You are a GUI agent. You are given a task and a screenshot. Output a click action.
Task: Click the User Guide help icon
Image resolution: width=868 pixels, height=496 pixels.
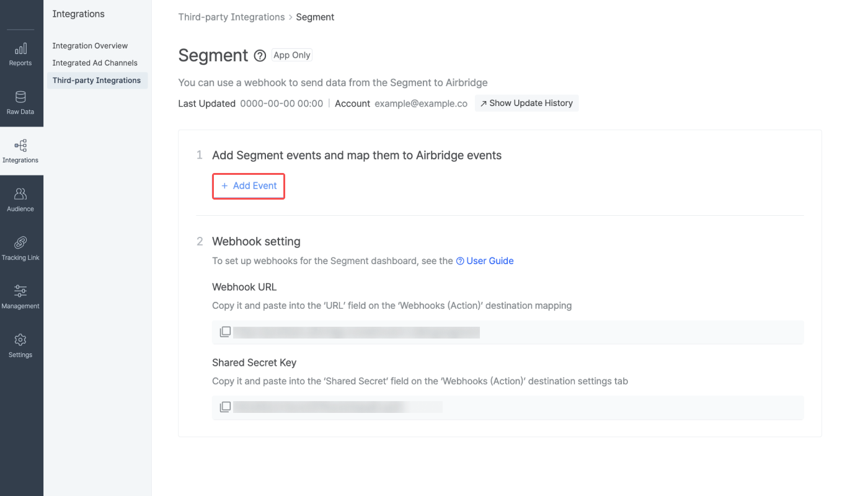[460, 261]
